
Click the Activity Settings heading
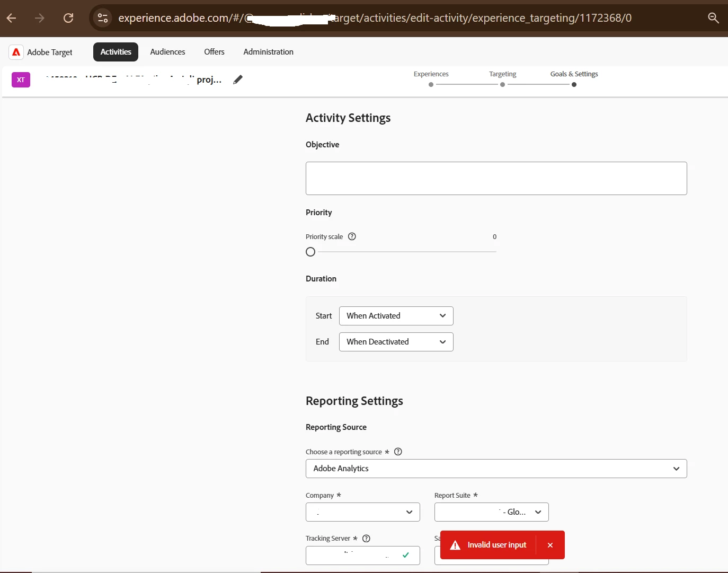pyautogui.click(x=348, y=118)
